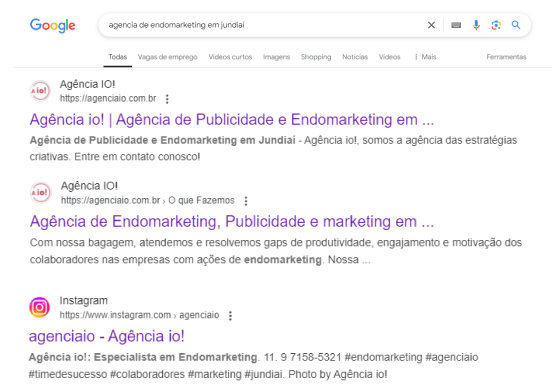Image resolution: width=552 pixels, height=387 pixels.
Task: Switch to Vídeos curtos tab
Action: click(230, 57)
